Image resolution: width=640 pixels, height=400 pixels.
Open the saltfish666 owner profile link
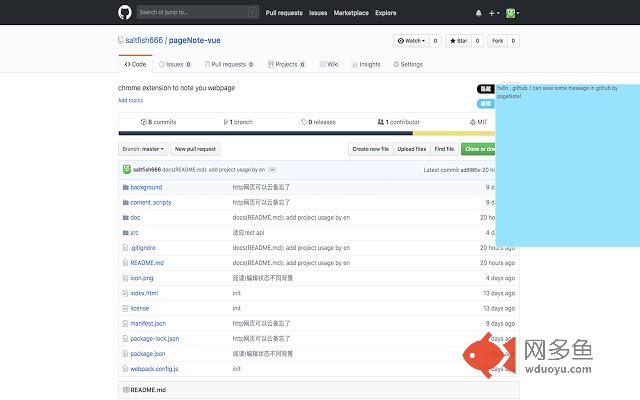pos(144,40)
